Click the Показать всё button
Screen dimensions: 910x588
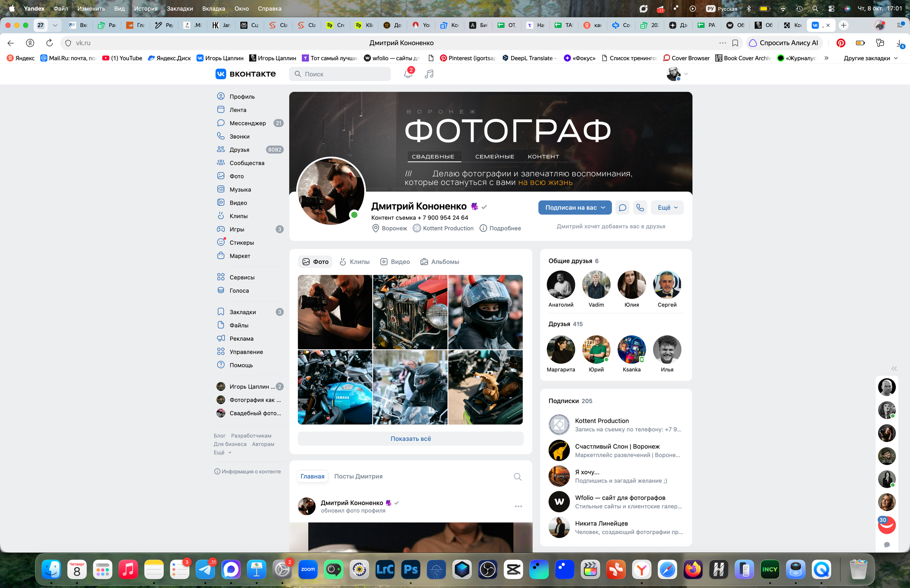(411, 439)
